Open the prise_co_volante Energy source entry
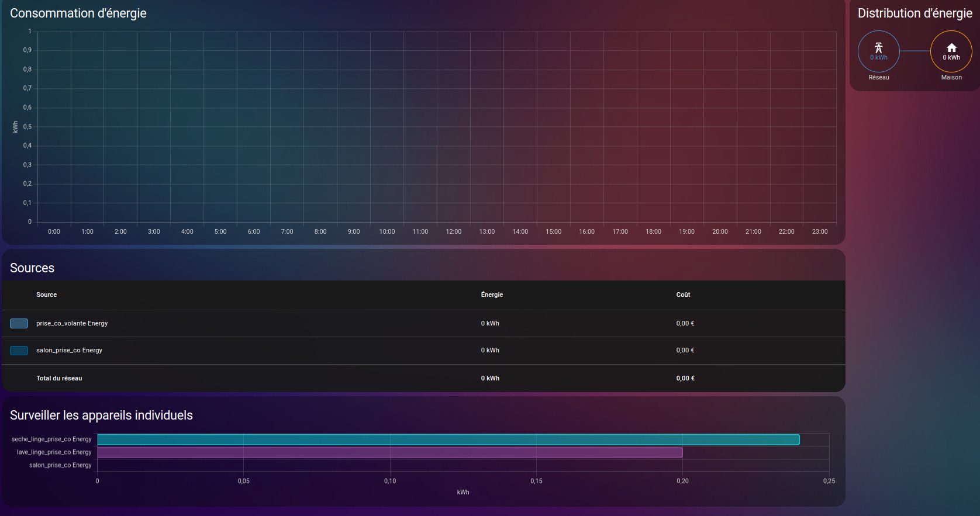The height and width of the screenshot is (516, 980). coord(72,323)
